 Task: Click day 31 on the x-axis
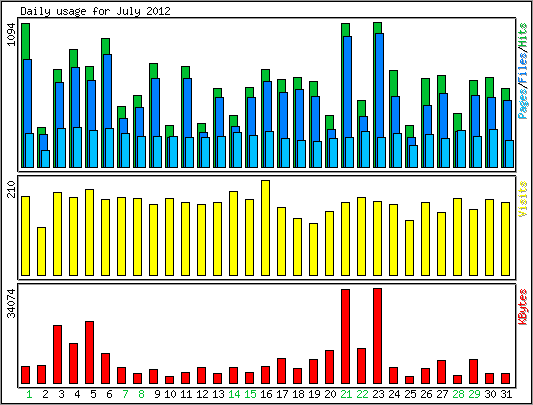pyautogui.click(x=506, y=394)
